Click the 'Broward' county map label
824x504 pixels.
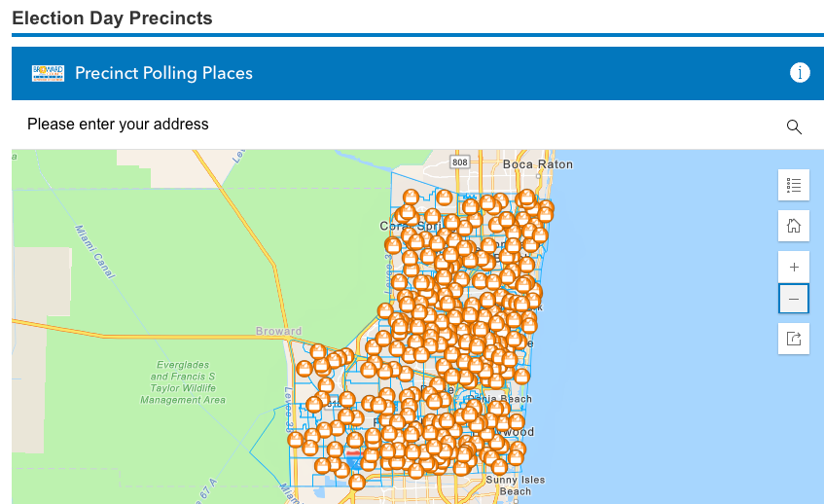[x=278, y=331]
